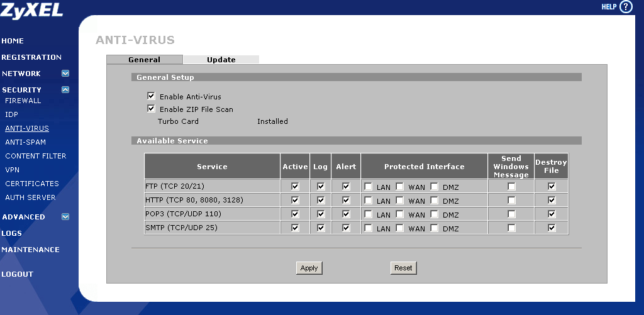This screenshot has width=644, height=315.
Task: Open VPN settings
Action: point(13,170)
